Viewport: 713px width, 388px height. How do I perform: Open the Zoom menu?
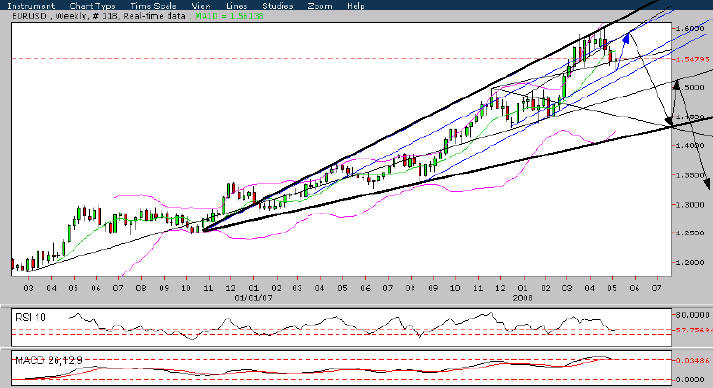(x=320, y=6)
